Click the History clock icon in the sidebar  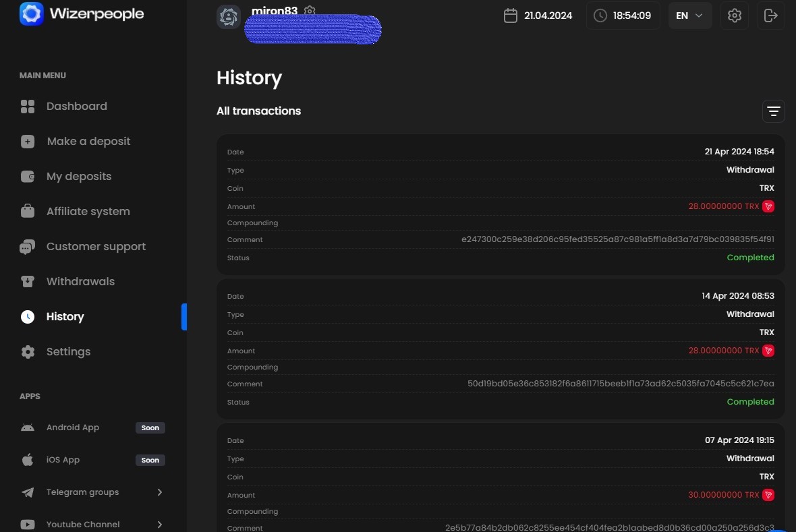point(28,317)
